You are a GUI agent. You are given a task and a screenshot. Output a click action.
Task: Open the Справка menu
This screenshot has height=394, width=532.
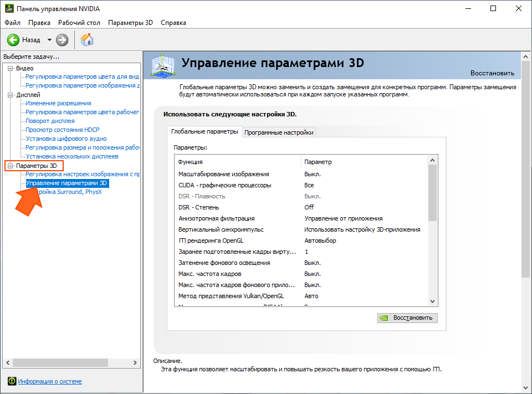[x=173, y=23]
